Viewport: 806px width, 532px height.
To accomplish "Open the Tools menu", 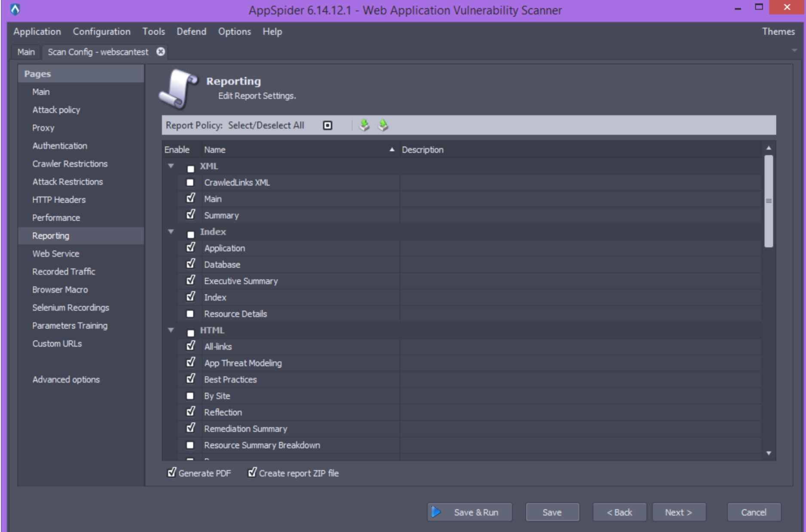I will (154, 31).
